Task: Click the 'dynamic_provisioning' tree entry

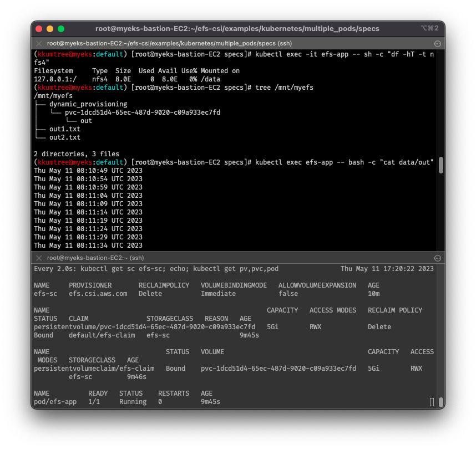Action: pos(88,104)
